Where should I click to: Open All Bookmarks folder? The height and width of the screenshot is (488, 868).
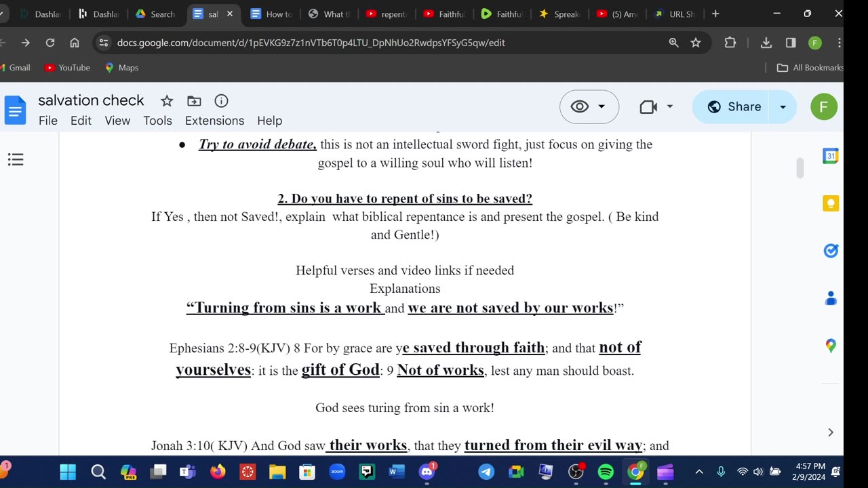[810, 68]
